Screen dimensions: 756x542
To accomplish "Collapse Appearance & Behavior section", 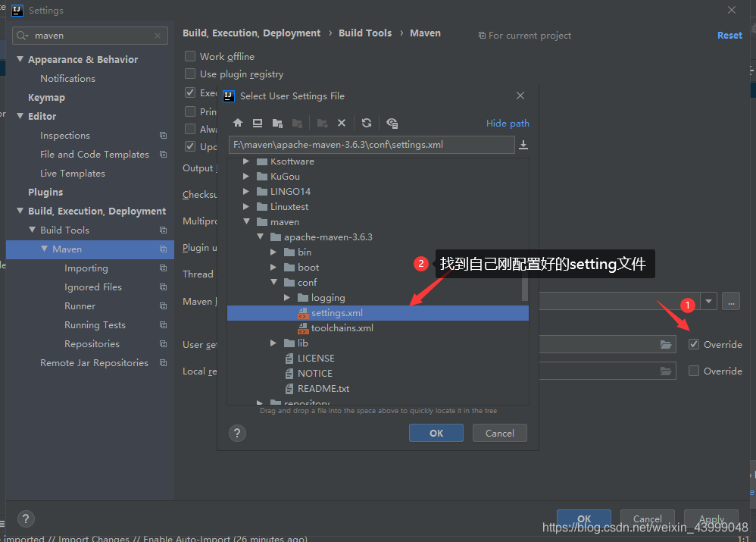I will [20, 59].
